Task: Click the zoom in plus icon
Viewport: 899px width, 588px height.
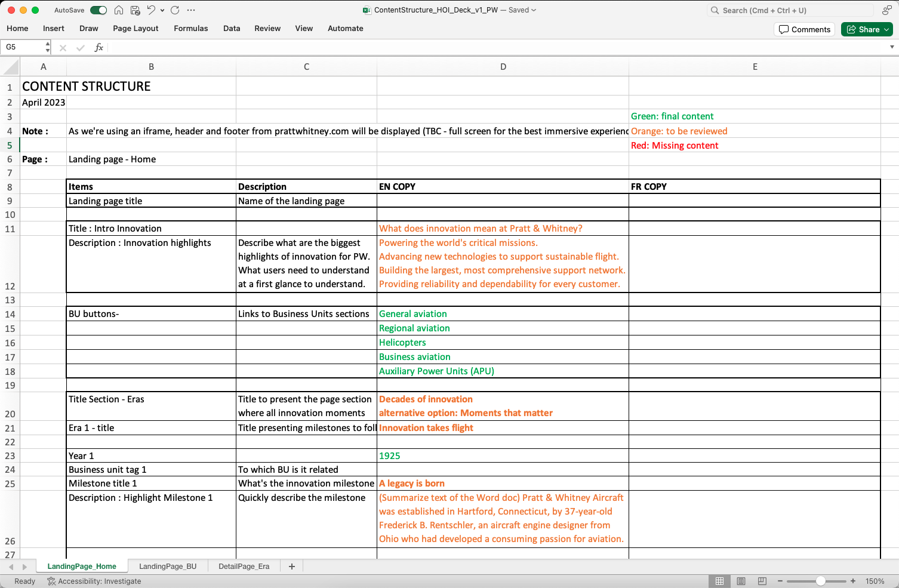Action: (x=853, y=581)
